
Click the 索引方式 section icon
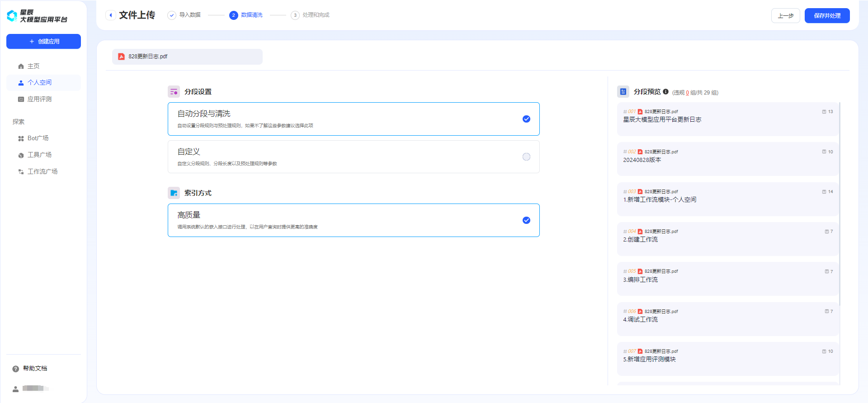174,193
